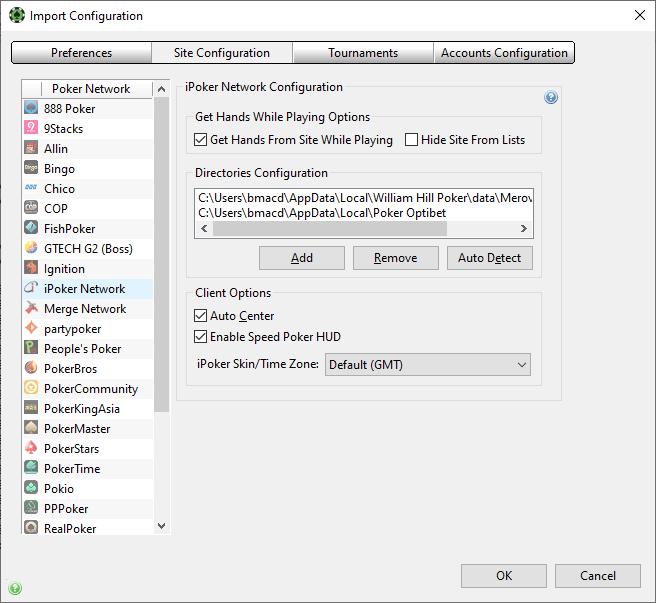The height and width of the screenshot is (603, 656).
Task: Click the Chico network icon
Action: [x=31, y=188]
